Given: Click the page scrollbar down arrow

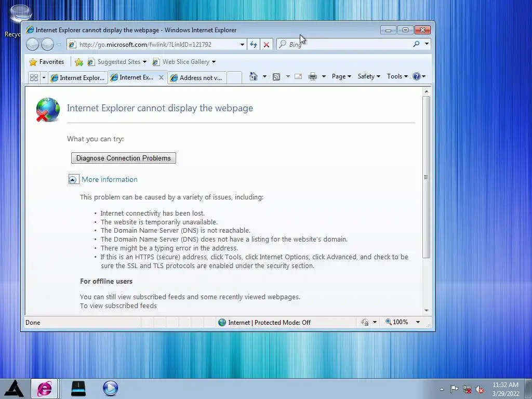Looking at the screenshot, I should 427,311.
